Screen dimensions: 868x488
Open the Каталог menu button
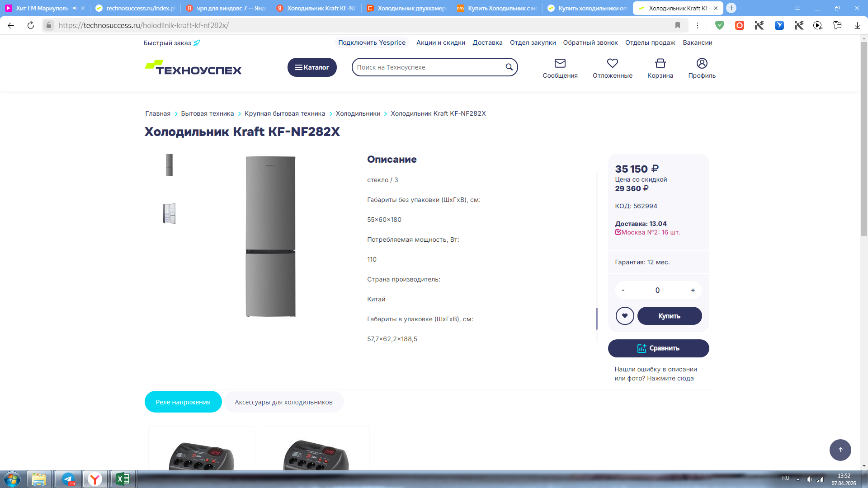point(312,67)
